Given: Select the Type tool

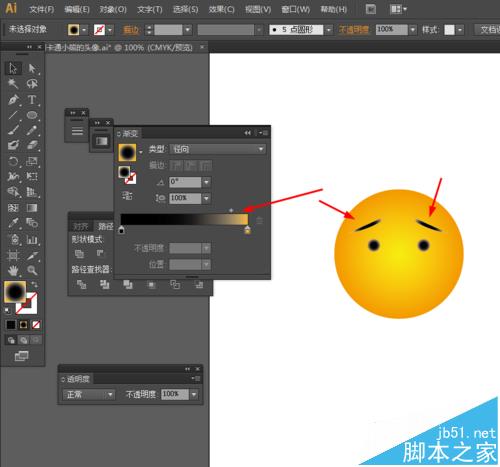Looking at the screenshot, I should coord(32,99).
